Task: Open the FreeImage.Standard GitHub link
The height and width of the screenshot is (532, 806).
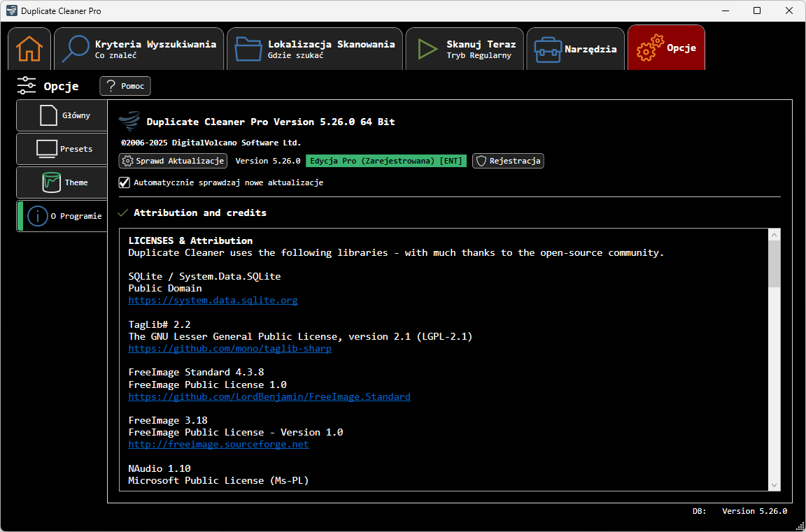Action: click(x=269, y=396)
